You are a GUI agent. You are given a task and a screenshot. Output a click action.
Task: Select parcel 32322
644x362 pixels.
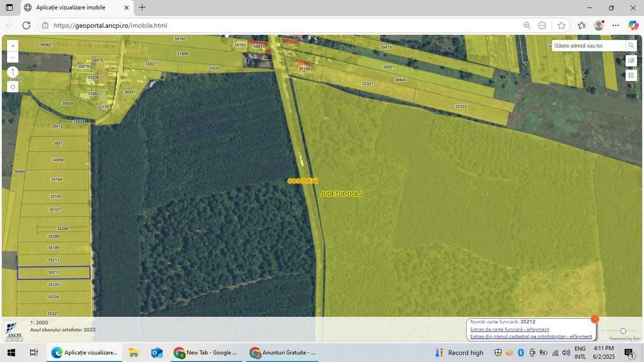coord(461,106)
